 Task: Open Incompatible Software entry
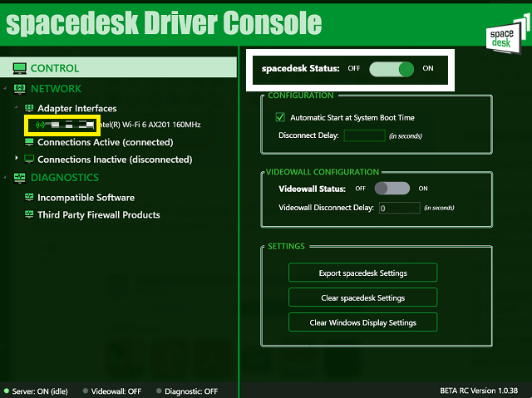pyautogui.click(x=86, y=198)
